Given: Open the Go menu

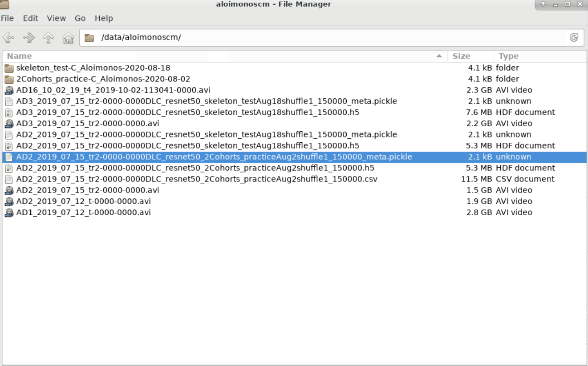Looking at the screenshot, I should [x=80, y=18].
